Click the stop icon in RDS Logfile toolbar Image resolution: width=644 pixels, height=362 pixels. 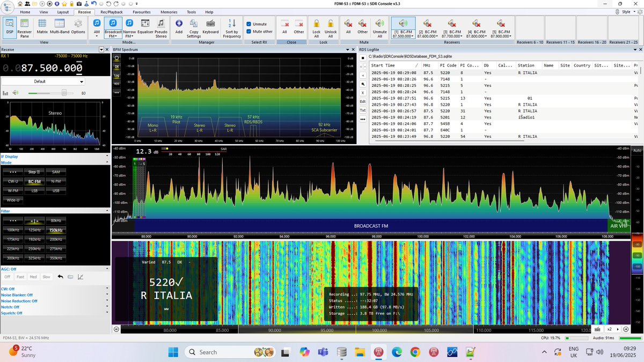pos(363,58)
